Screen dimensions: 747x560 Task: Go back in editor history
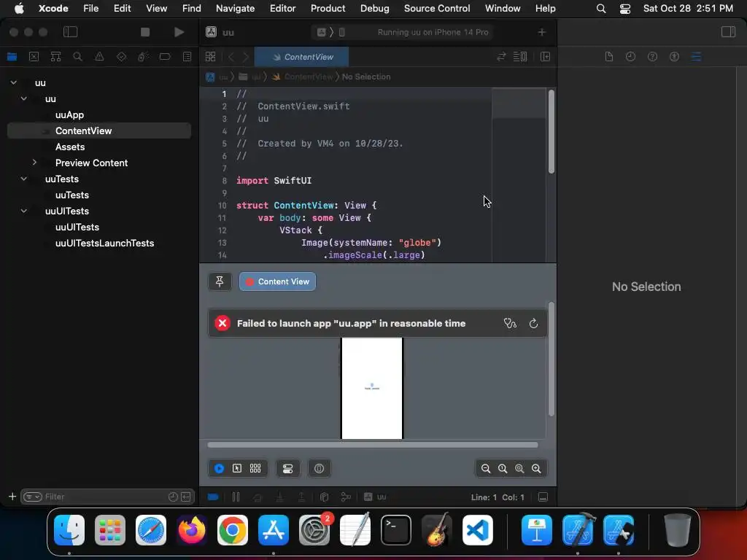point(231,57)
